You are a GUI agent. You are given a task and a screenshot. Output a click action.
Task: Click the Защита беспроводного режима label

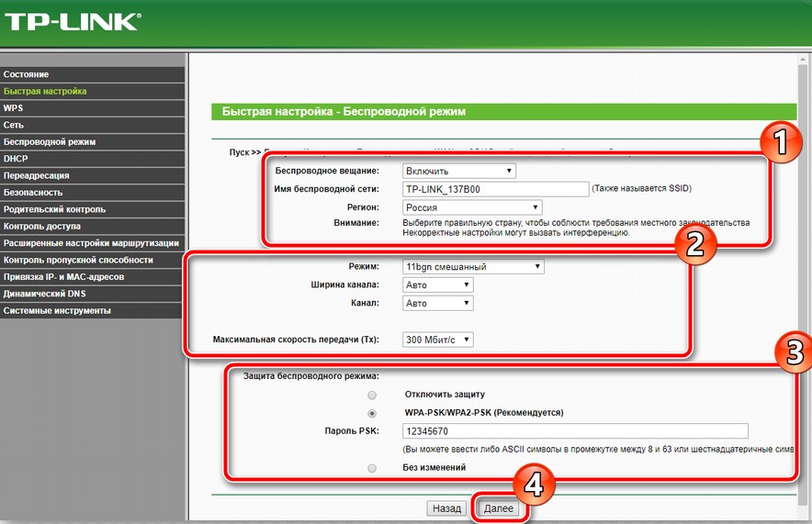311,376
